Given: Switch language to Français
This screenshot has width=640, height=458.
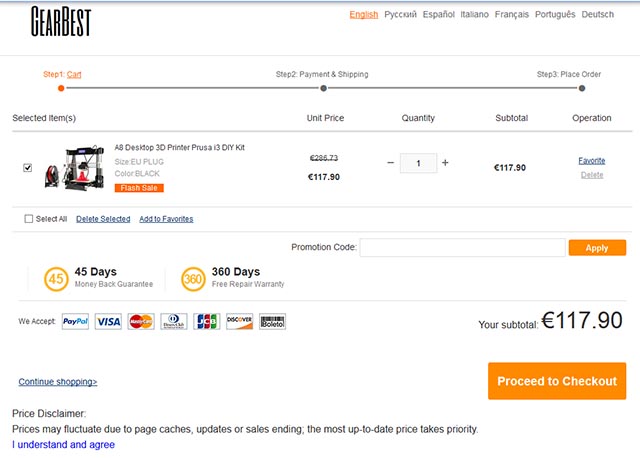Looking at the screenshot, I should pos(512,14).
